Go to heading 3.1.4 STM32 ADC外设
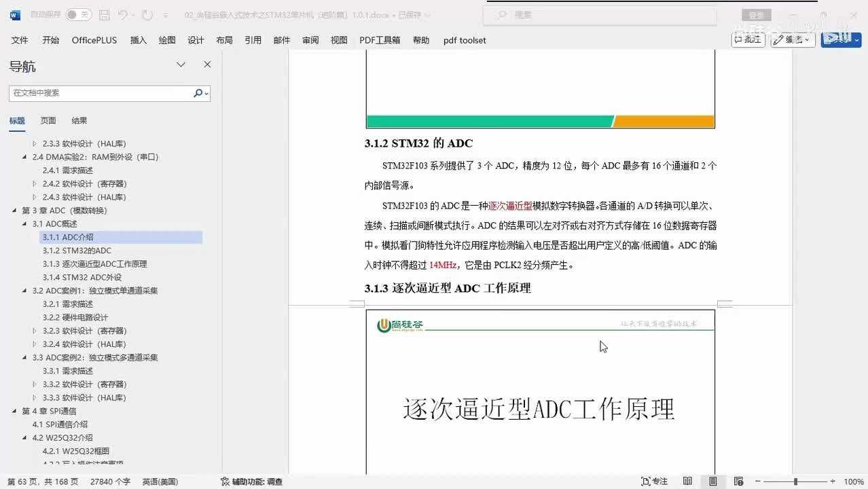 point(82,277)
